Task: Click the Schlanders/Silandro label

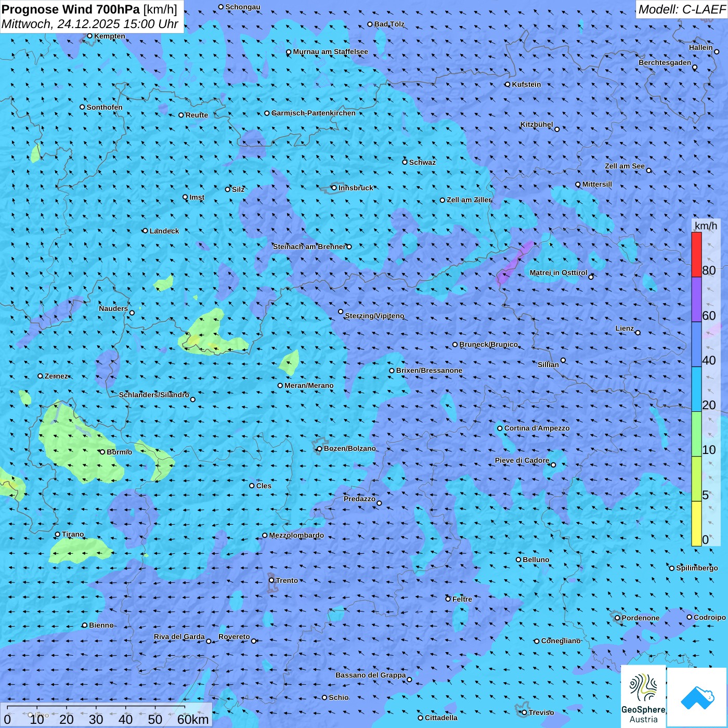Action: tap(154, 395)
